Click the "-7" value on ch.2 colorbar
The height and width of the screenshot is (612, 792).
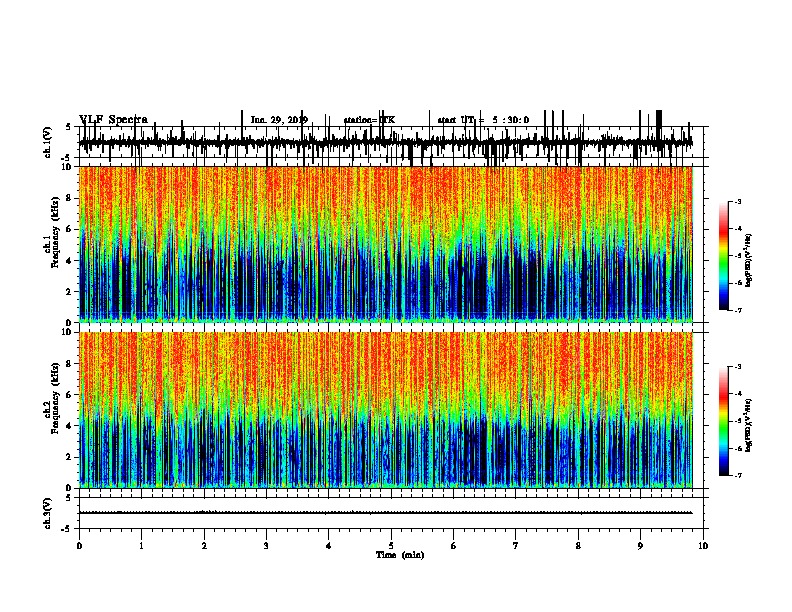738,475
